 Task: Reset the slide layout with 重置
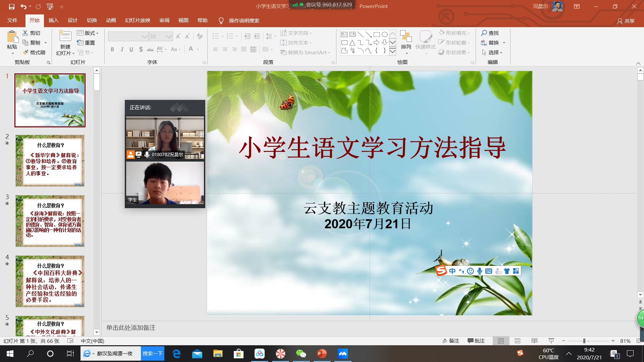point(86,43)
